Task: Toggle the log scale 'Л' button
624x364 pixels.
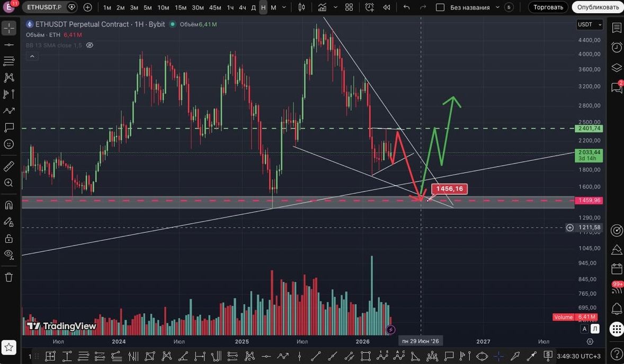Action: (595, 329)
